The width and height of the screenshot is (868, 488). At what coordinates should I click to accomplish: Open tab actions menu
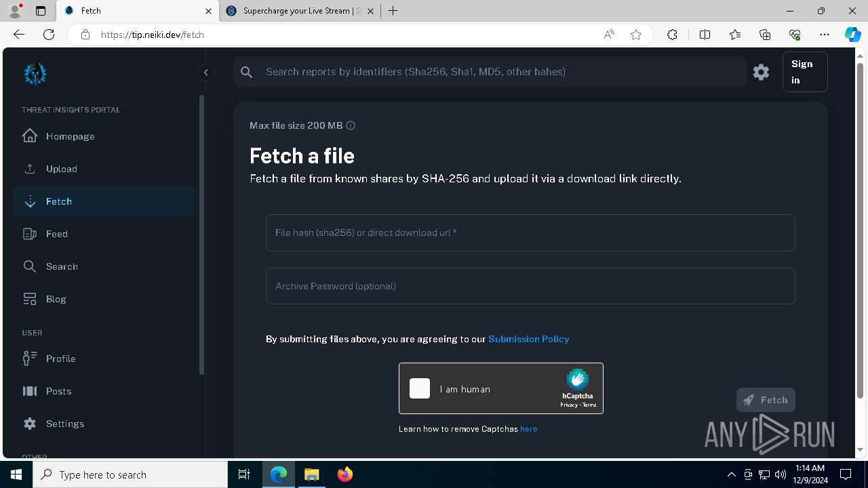click(41, 11)
